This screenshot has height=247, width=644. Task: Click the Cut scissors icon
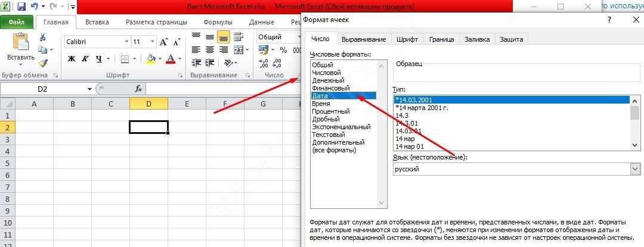coord(42,37)
